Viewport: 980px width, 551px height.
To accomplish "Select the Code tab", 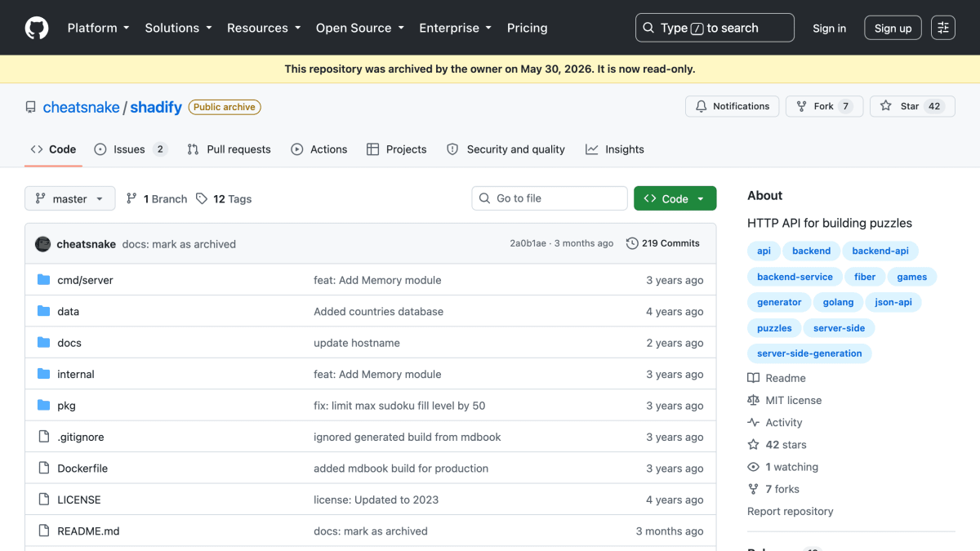I will (x=53, y=149).
